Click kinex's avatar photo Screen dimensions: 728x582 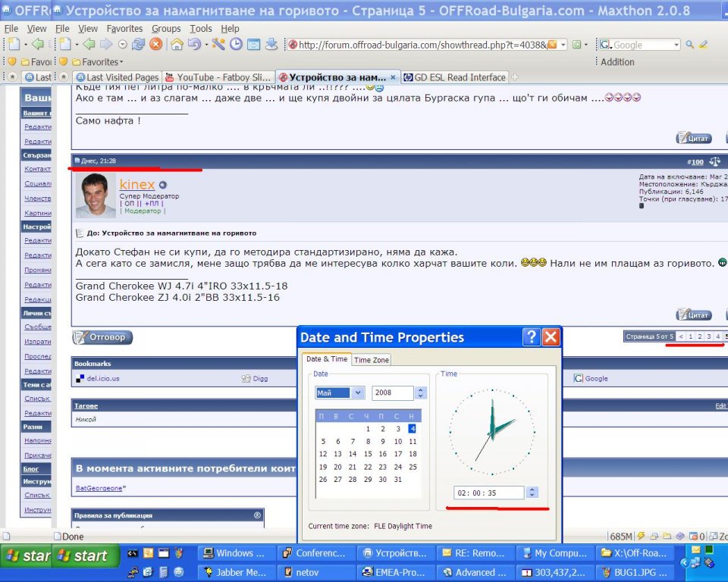(96, 195)
